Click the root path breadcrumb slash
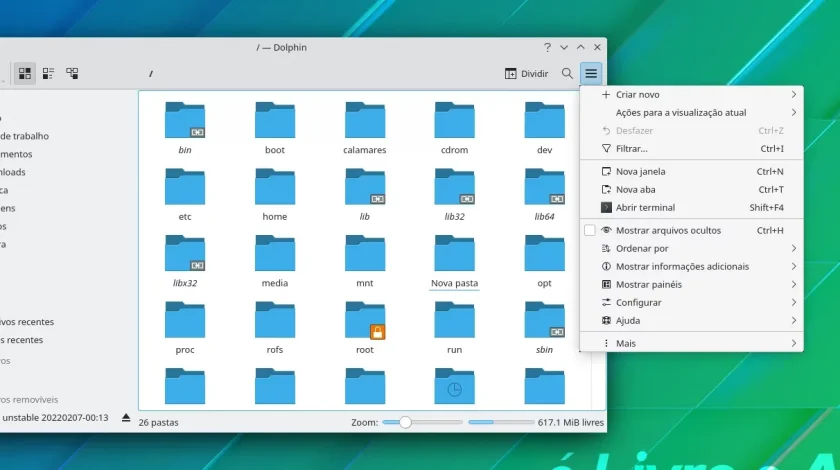This screenshot has height=470, width=840. coord(151,73)
